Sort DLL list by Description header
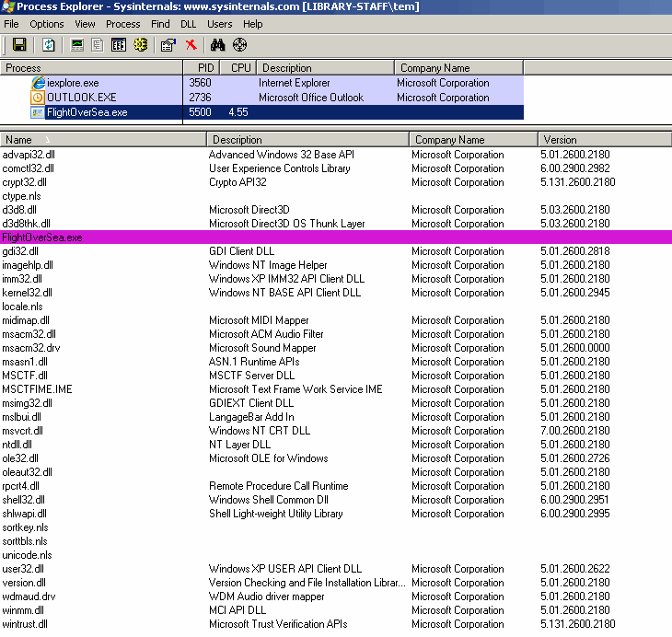672x637 pixels. click(307, 140)
